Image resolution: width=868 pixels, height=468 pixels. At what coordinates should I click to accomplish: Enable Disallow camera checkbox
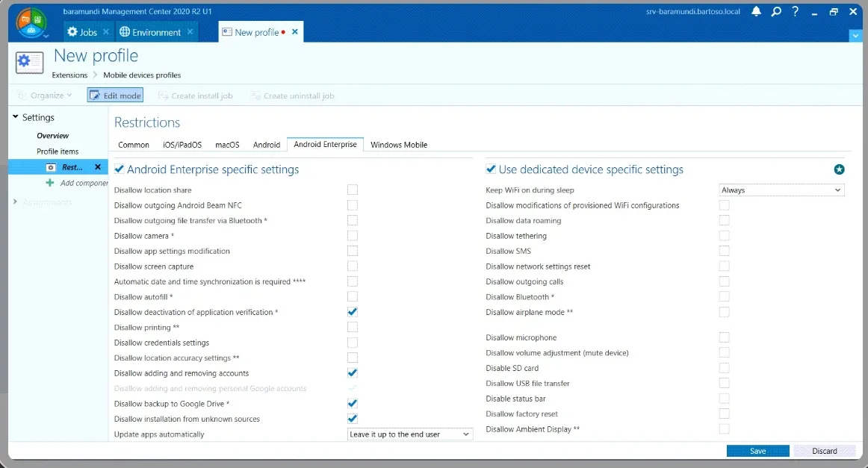click(352, 236)
